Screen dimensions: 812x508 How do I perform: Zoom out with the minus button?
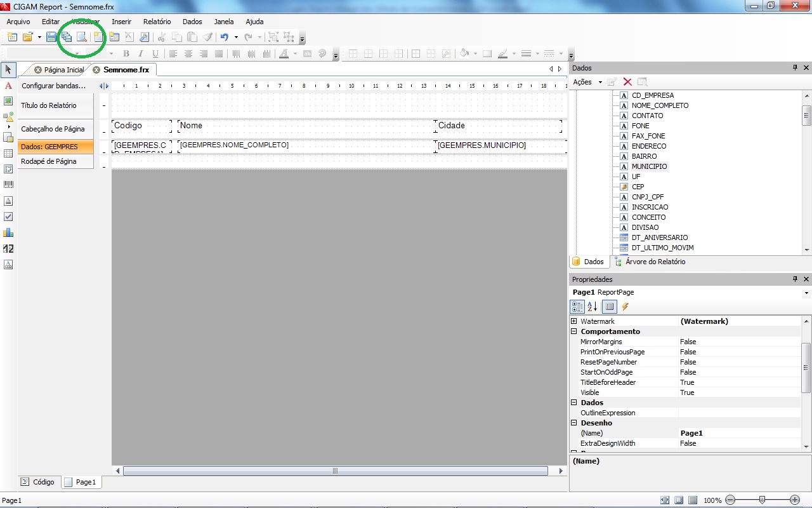(x=730, y=500)
